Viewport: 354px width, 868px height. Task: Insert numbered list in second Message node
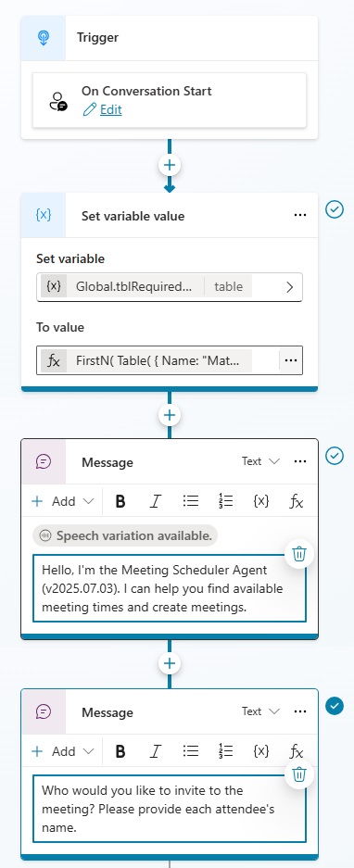tap(225, 751)
